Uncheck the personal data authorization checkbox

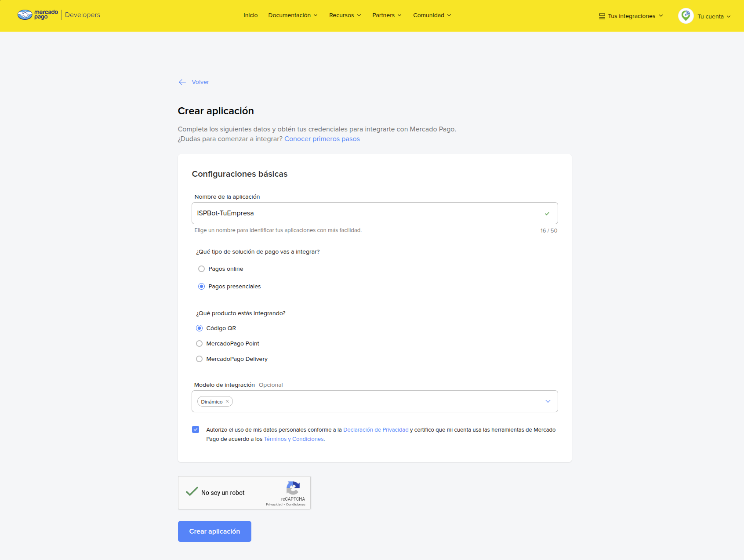point(196,429)
